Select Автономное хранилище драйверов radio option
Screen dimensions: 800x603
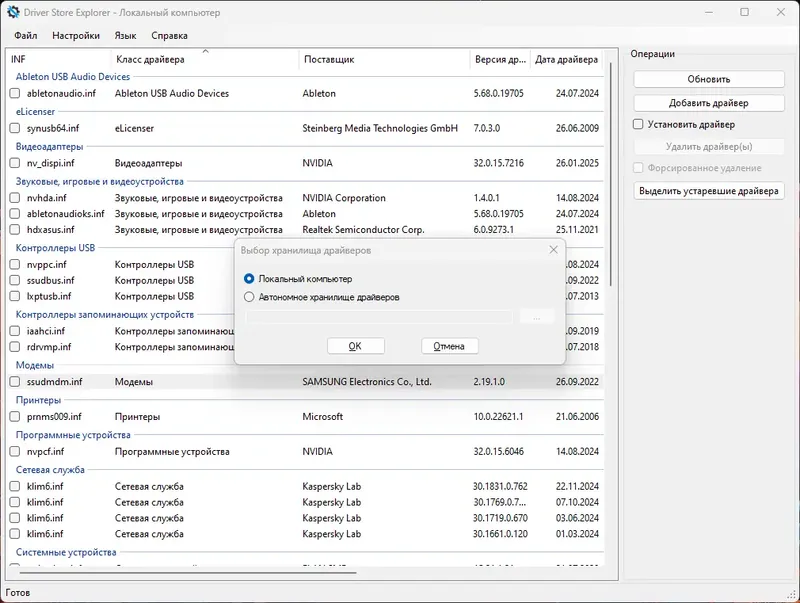[x=249, y=297]
